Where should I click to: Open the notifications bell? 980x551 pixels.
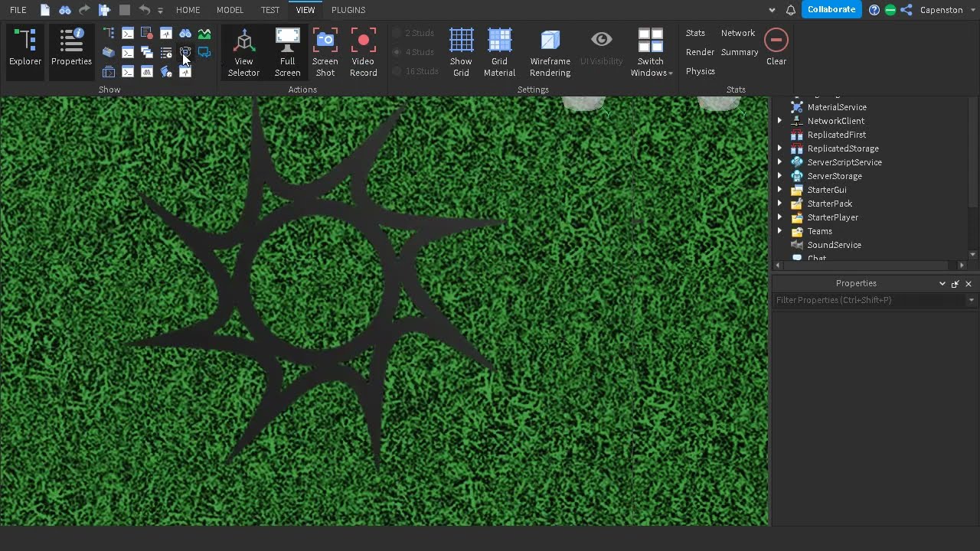coord(791,10)
